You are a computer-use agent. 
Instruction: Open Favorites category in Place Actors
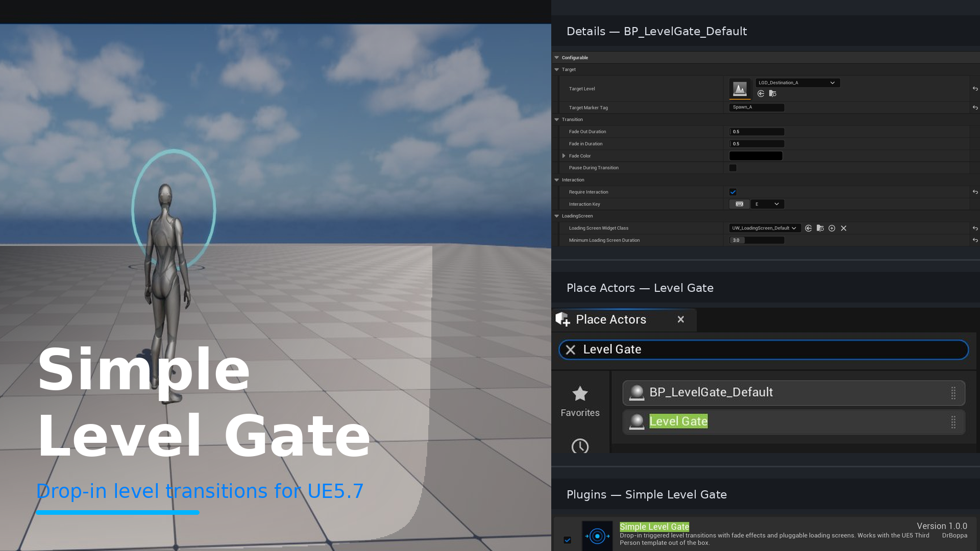pyautogui.click(x=580, y=402)
